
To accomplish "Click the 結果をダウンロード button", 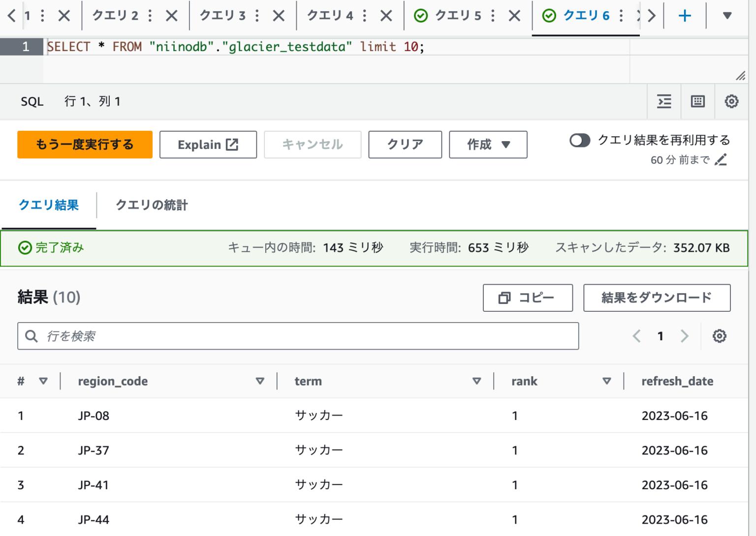I will point(657,298).
